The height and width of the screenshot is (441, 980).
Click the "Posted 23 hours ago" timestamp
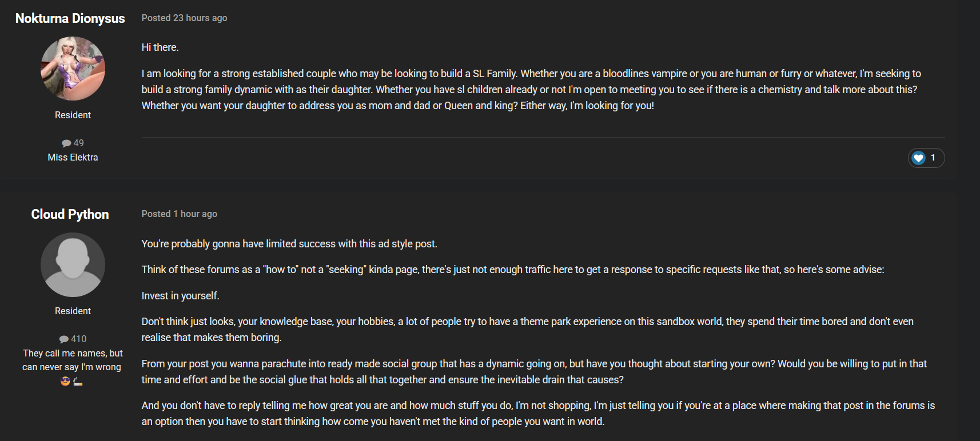[x=184, y=18]
